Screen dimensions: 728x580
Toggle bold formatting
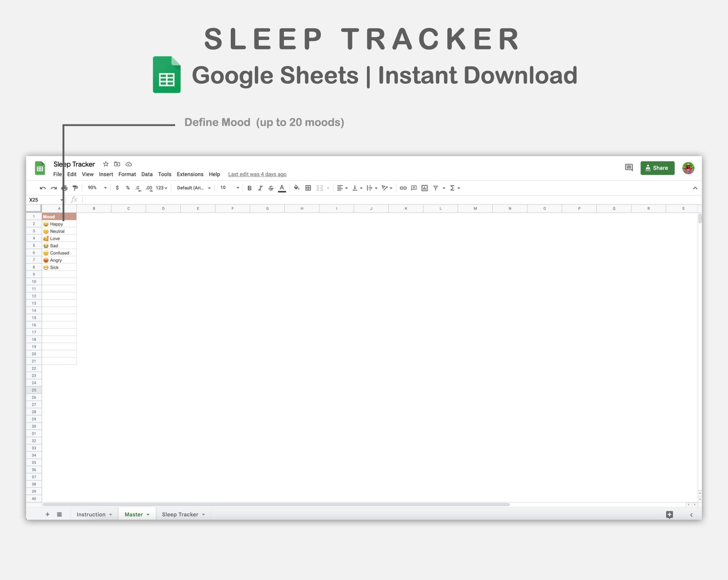click(249, 188)
